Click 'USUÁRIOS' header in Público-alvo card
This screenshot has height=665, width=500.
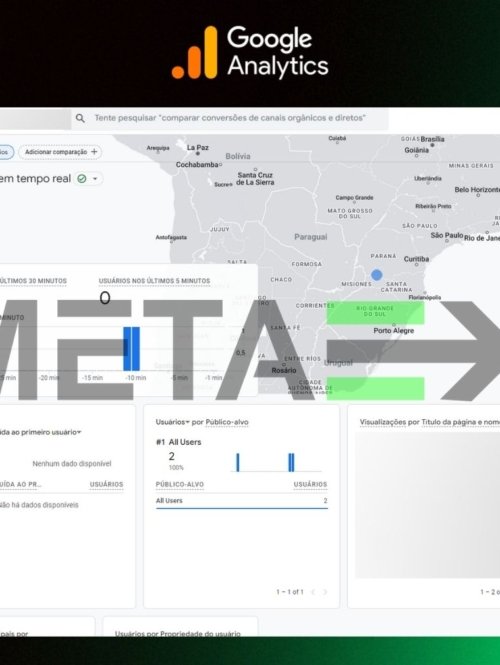click(310, 484)
